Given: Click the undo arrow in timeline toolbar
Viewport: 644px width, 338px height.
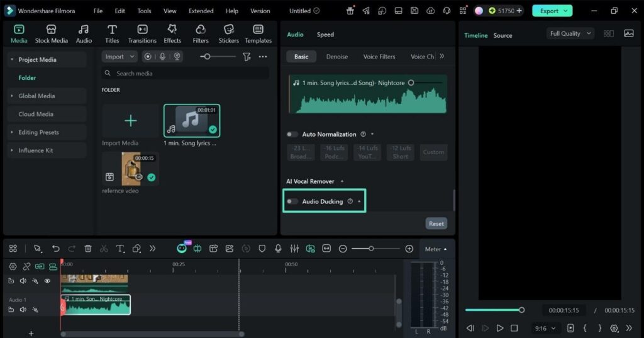Looking at the screenshot, I should click(x=55, y=249).
